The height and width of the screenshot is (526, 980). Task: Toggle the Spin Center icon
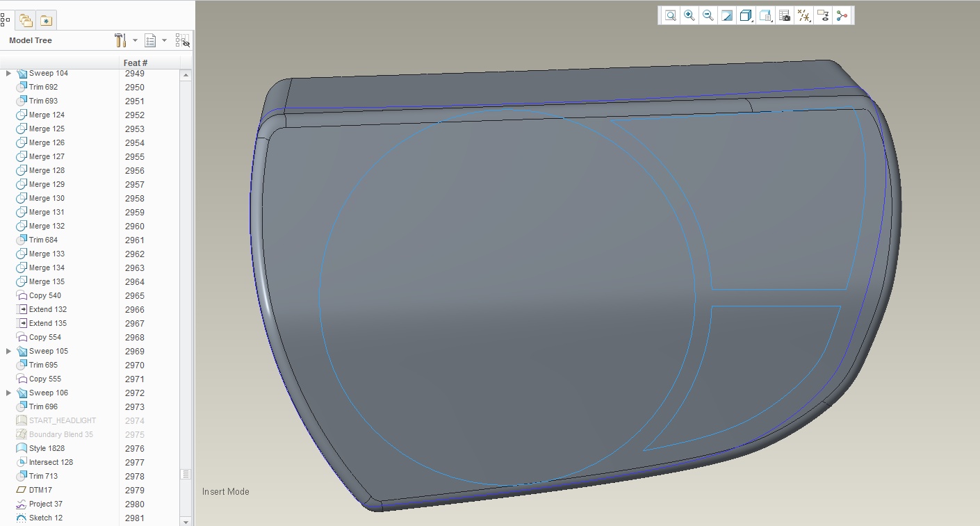click(842, 15)
